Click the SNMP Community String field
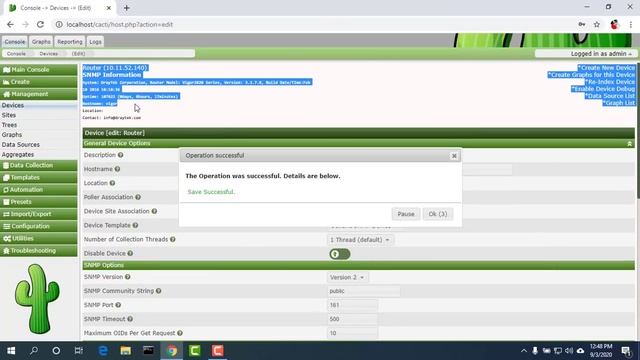This screenshot has width=640, height=360. pyautogui.click(x=363, y=291)
